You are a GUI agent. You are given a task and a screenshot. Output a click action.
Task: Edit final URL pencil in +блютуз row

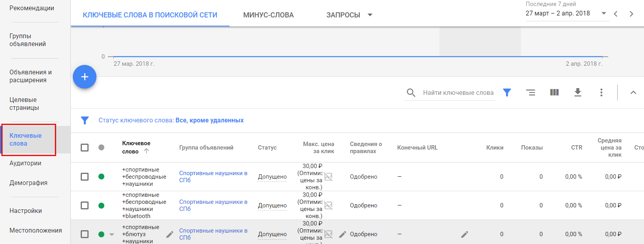pyautogui.click(x=464, y=234)
